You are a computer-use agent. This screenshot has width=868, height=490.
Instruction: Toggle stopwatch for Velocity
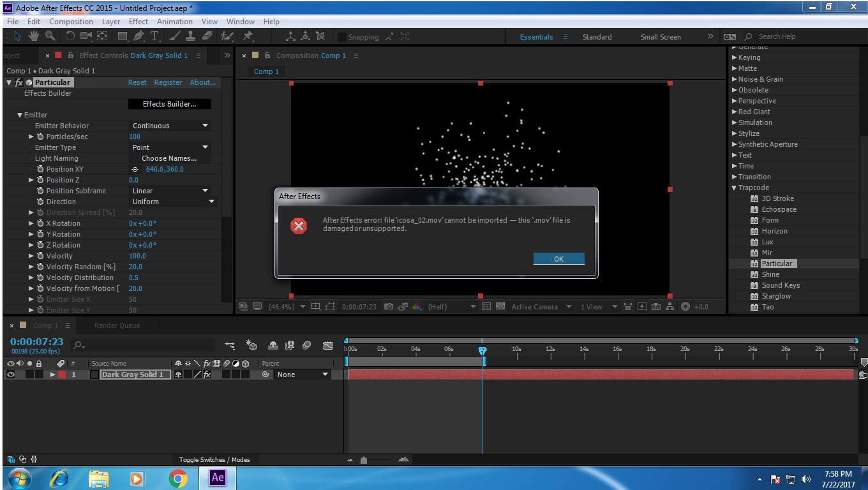[x=40, y=256]
